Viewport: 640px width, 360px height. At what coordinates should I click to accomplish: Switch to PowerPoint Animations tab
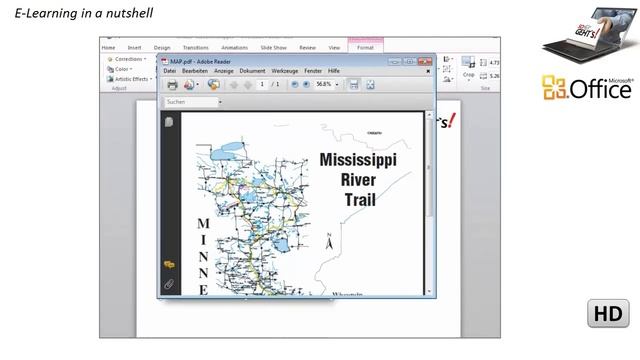(234, 48)
